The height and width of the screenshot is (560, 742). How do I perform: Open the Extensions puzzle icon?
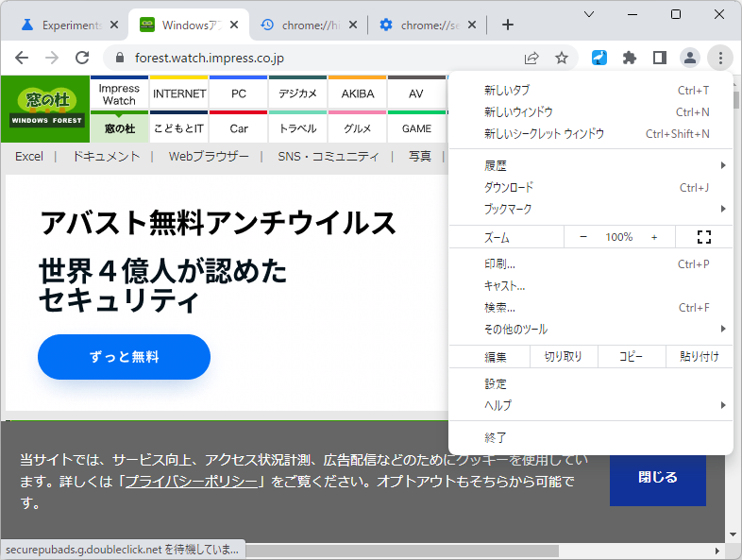coord(630,58)
